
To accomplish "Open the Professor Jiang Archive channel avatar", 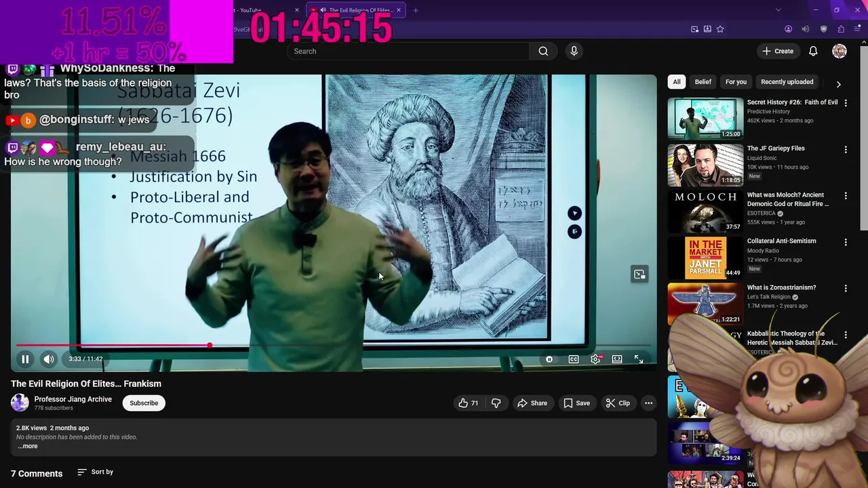I will pos(20,403).
